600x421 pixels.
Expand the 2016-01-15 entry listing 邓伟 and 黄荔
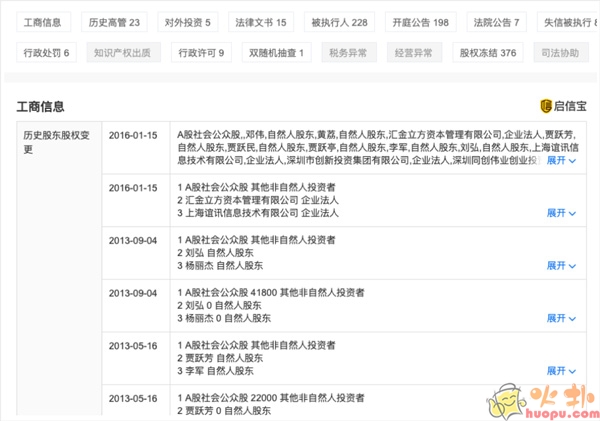point(561,159)
